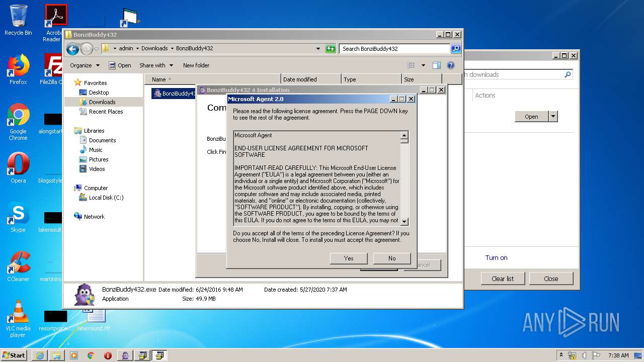Toggle the preview pane icon
644x362 pixels.
pyautogui.click(x=437, y=65)
